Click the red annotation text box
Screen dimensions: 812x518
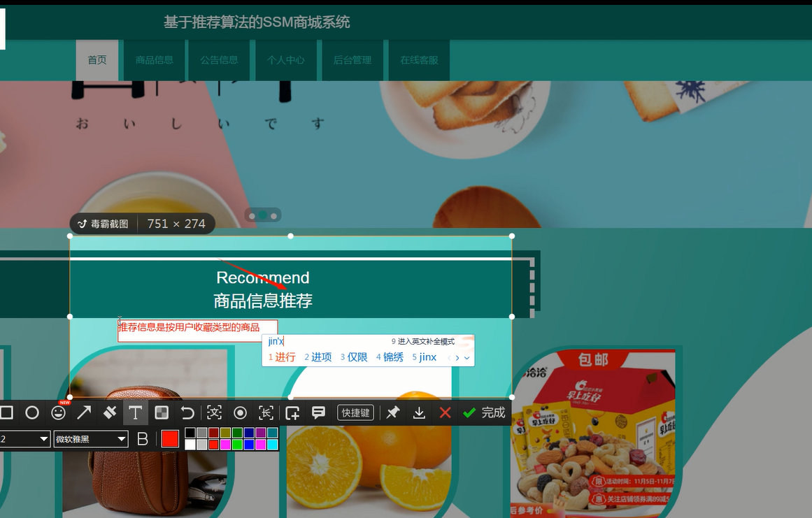(198, 331)
